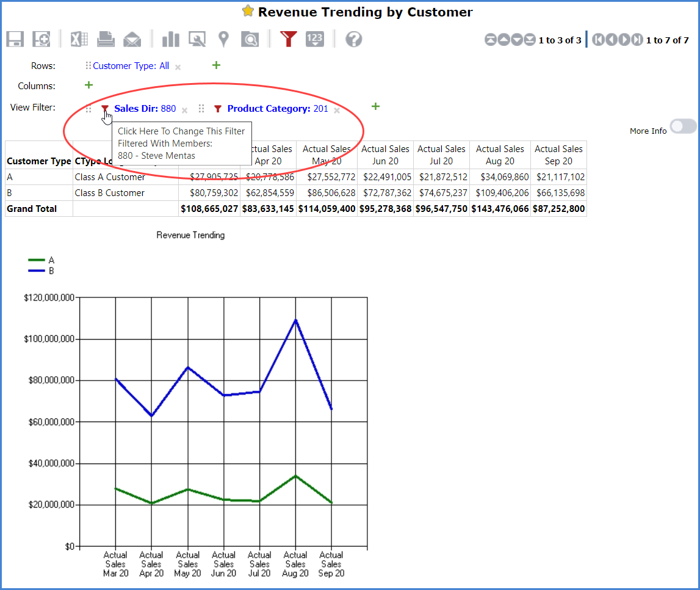Go to next columns page

click(624, 40)
